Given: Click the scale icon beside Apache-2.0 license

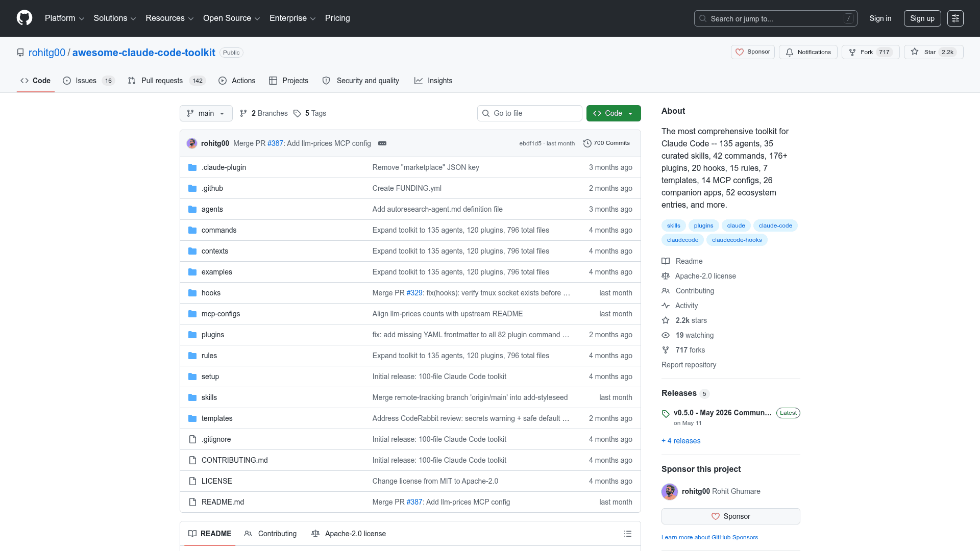Looking at the screenshot, I should point(666,276).
